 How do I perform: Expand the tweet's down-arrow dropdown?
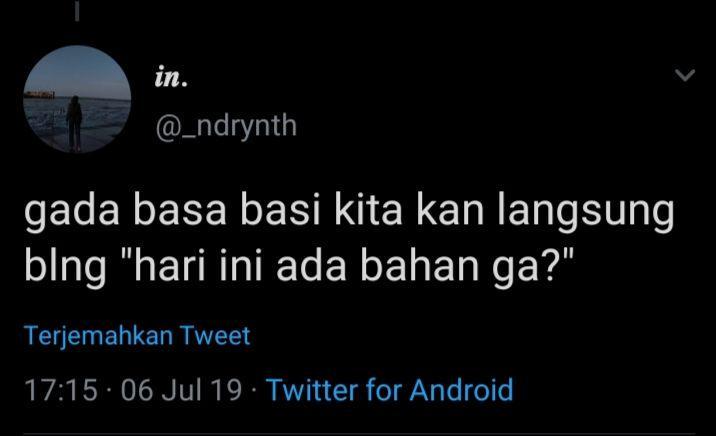point(685,75)
